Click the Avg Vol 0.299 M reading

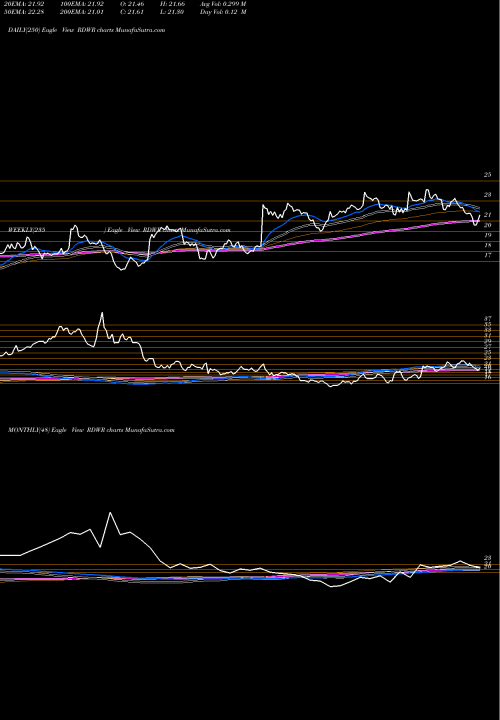223,4
